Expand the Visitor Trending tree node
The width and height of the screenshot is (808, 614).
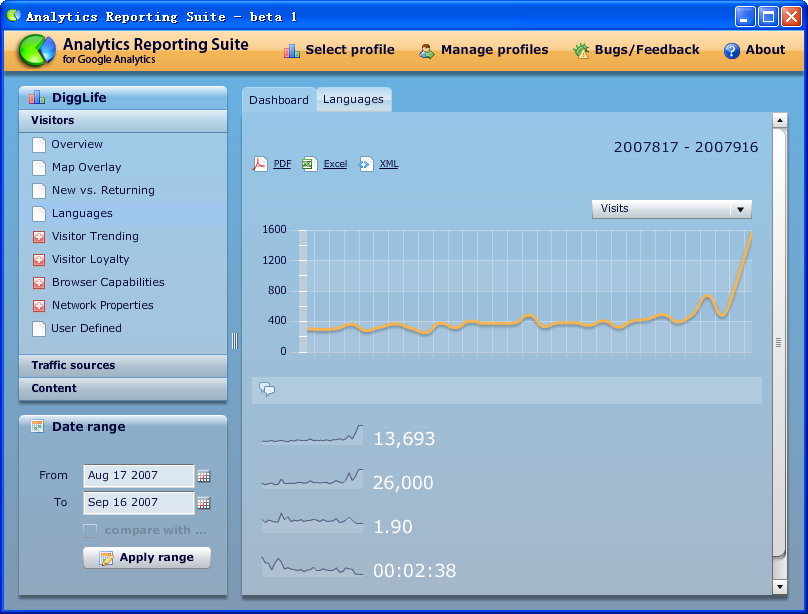39,237
